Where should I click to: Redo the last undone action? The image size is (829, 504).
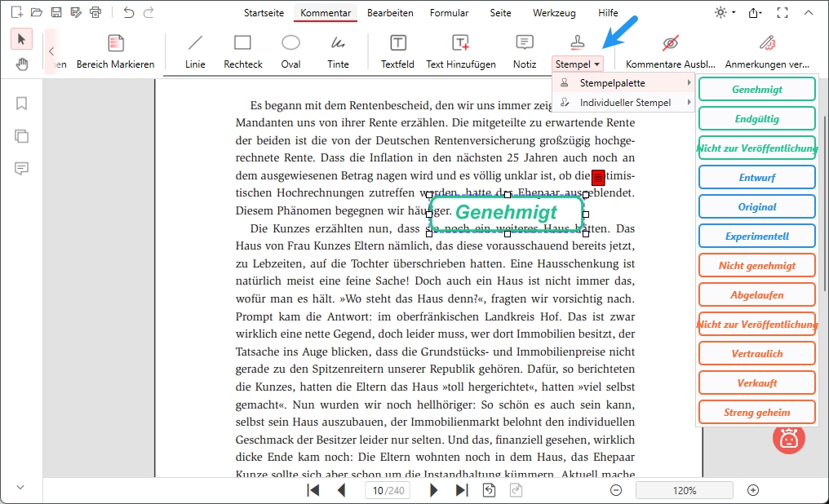click(149, 12)
